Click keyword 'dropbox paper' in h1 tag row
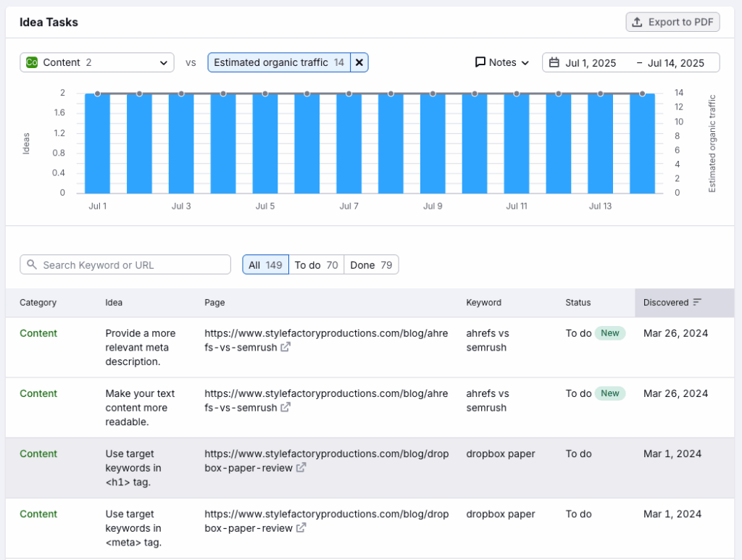This screenshot has width=742, height=560. point(501,454)
